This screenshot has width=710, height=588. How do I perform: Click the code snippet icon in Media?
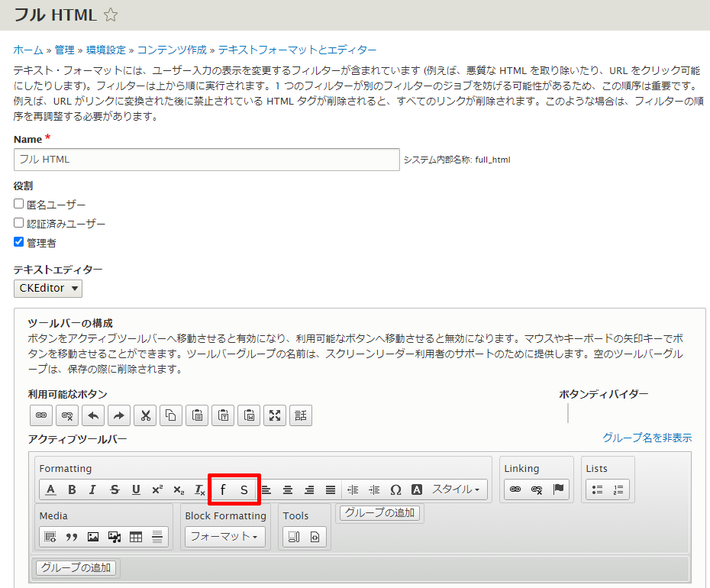point(50,538)
